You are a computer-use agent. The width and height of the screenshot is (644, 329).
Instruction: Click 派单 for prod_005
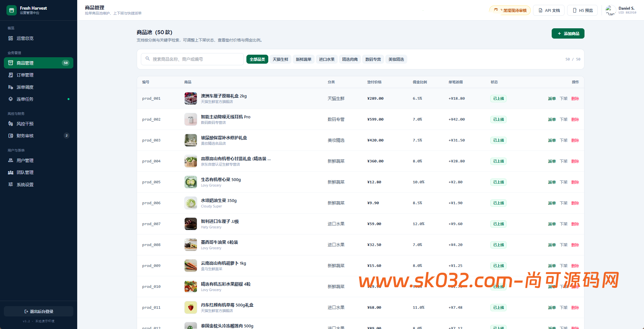pos(552,182)
